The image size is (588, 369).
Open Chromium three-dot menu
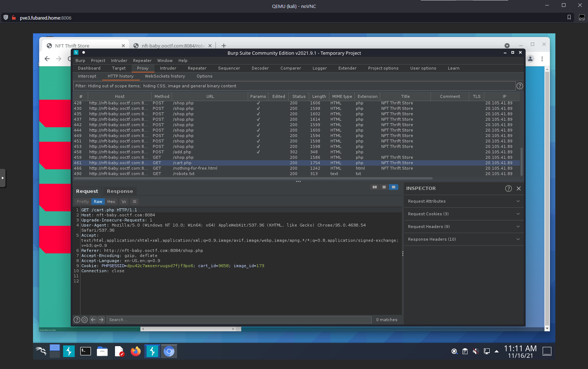click(542, 59)
